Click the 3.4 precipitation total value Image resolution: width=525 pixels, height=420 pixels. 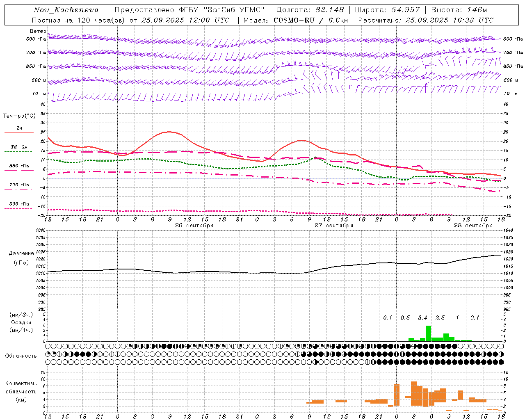tap(422, 318)
